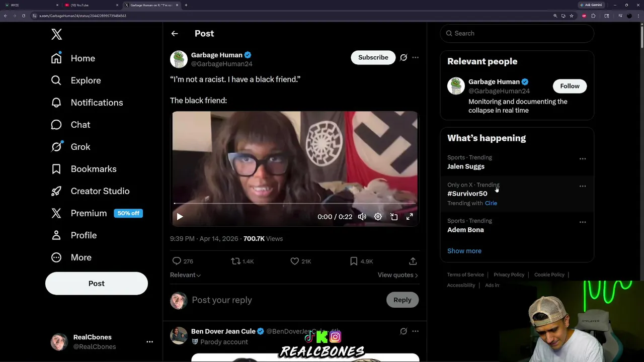Screen dimensions: 644x362
Task: Share the post via share icon
Action: [x=413, y=261]
